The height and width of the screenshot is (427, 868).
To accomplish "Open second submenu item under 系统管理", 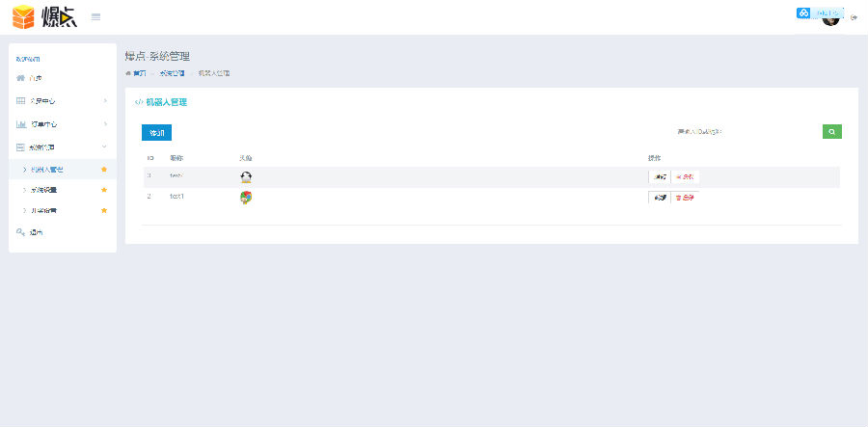I will (x=63, y=190).
